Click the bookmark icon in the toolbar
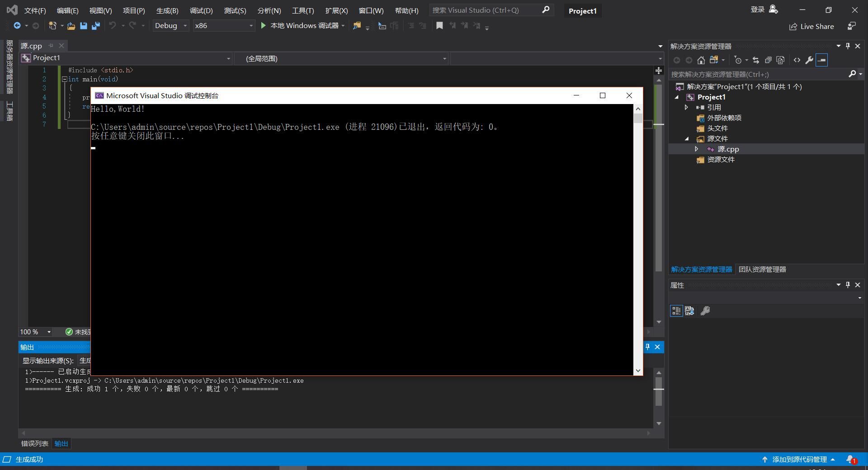Viewport: 868px width, 470px height. [439, 26]
